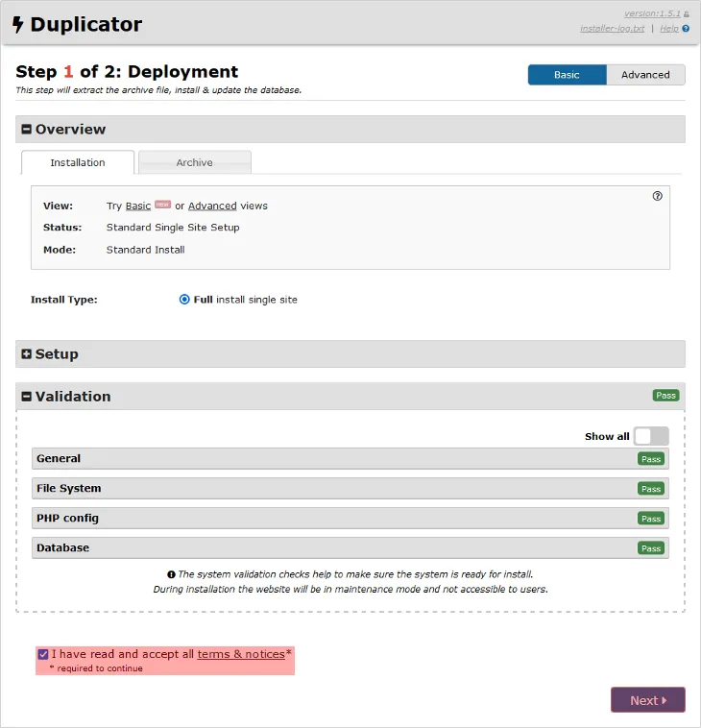Click the lock icon next to version
The image size is (701, 728).
pos(687,14)
